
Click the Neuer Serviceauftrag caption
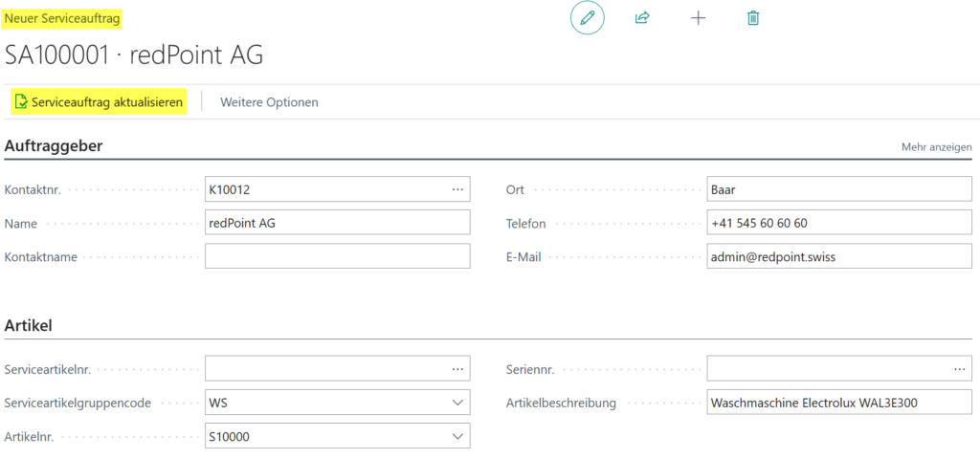click(x=62, y=19)
